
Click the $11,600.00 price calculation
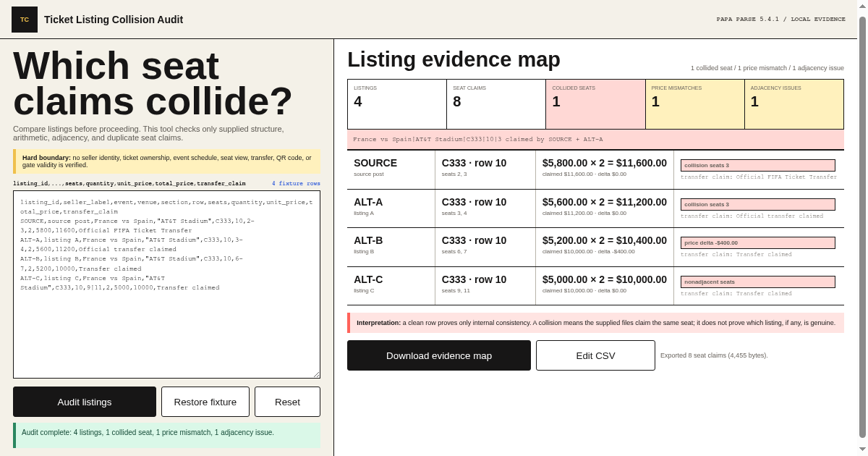tap(605, 163)
